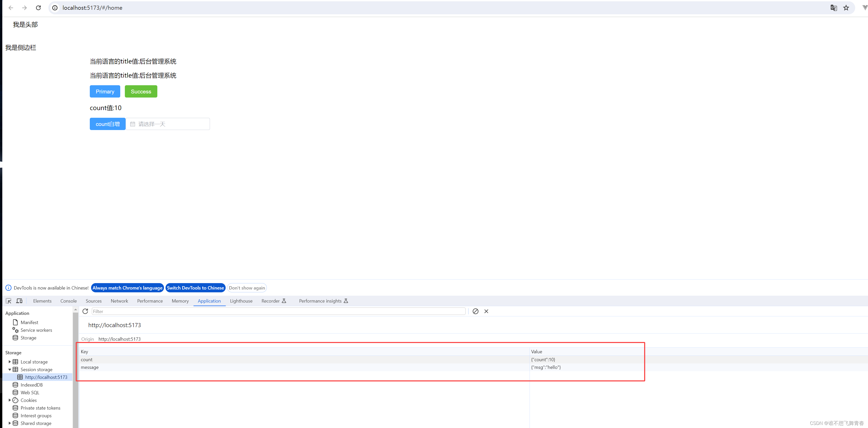Focus the storage Filter text box
The width and height of the screenshot is (868, 428).
coord(278,311)
